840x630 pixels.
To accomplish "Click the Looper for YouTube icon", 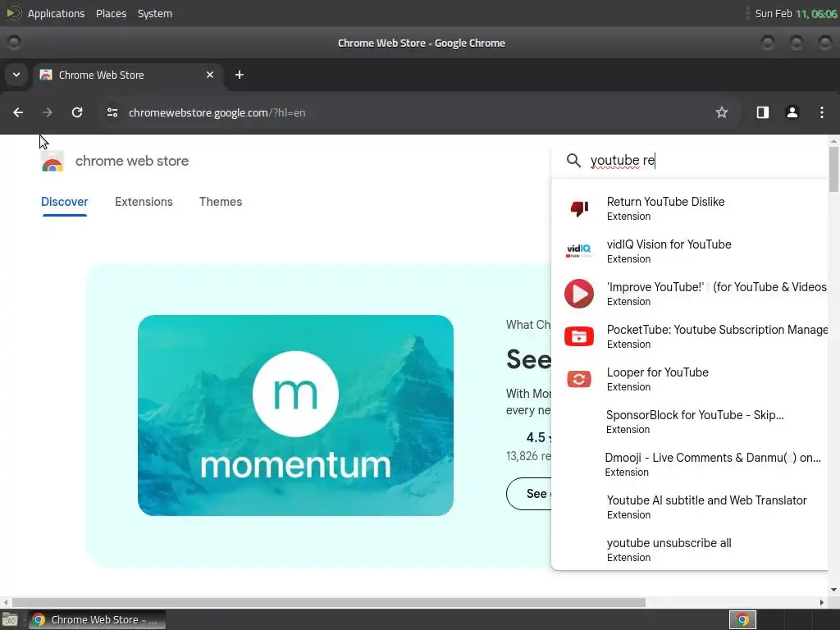I will point(579,379).
